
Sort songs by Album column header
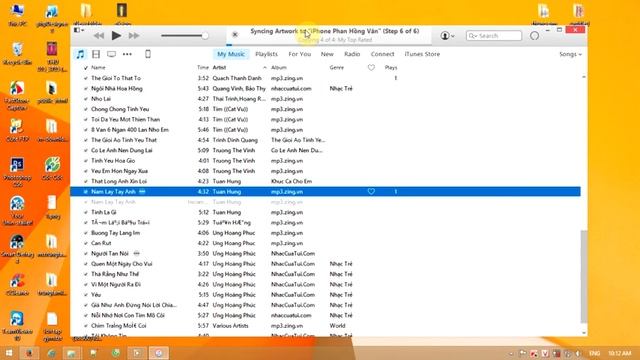[279, 67]
